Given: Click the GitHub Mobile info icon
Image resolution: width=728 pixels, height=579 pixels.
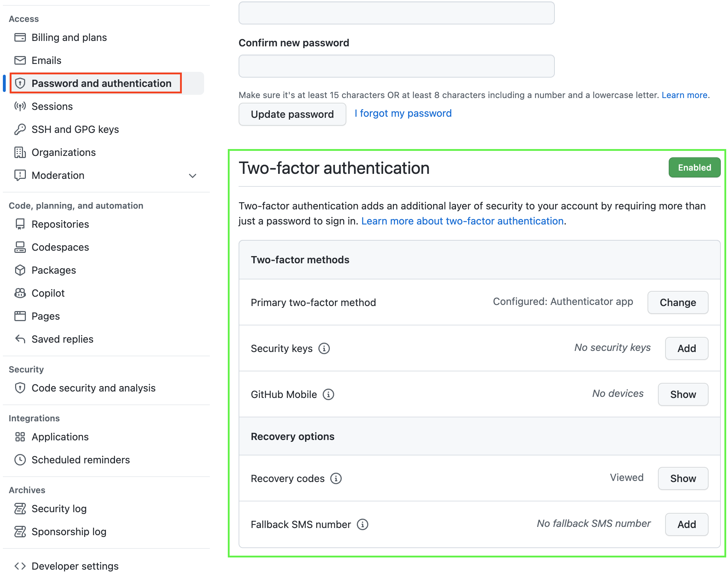Looking at the screenshot, I should (328, 394).
